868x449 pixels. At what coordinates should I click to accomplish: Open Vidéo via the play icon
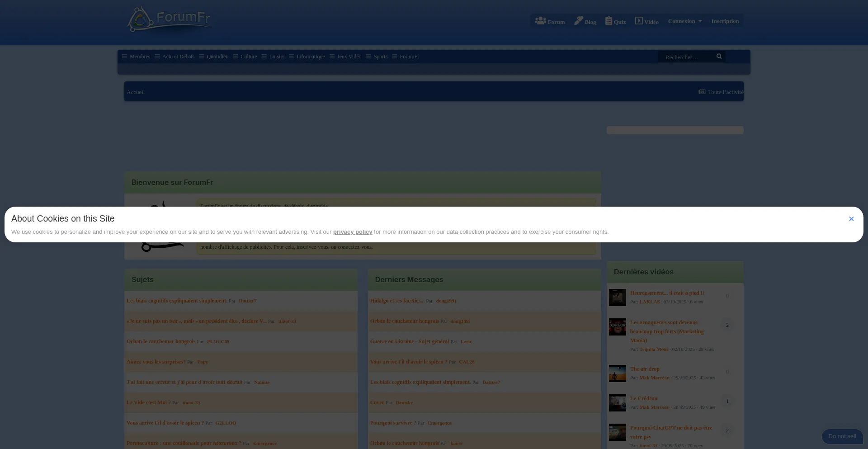(x=639, y=21)
